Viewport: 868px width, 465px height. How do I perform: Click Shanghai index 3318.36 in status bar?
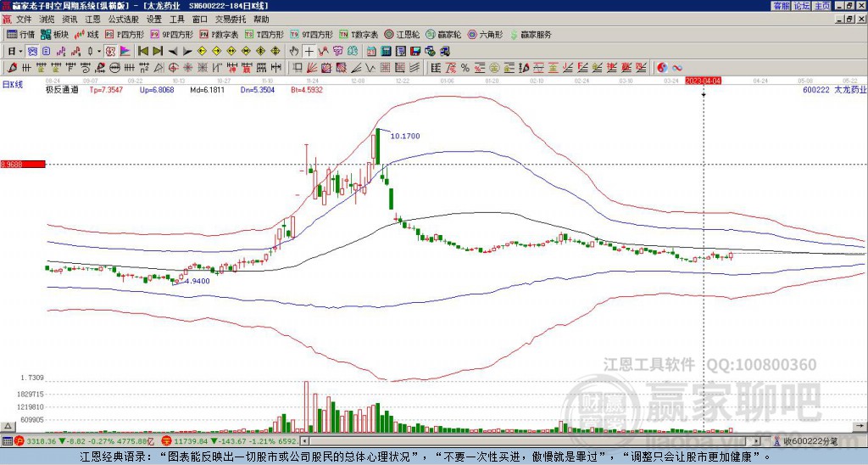point(41,441)
